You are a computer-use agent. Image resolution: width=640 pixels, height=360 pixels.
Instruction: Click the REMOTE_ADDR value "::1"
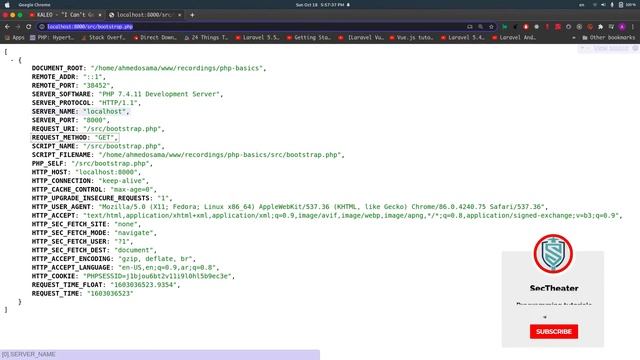pyautogui.click(x=94, y=77)
